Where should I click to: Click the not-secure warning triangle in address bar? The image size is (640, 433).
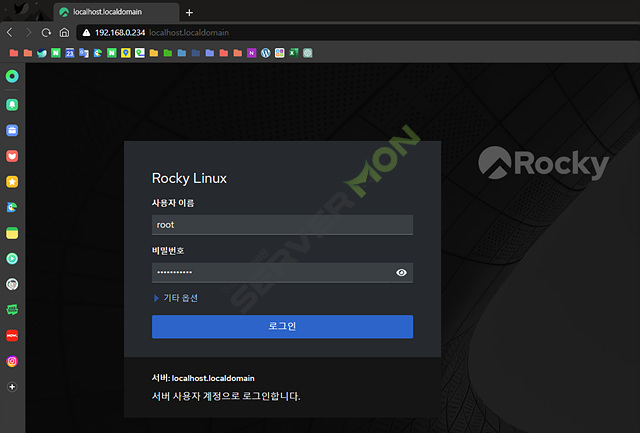86,33
